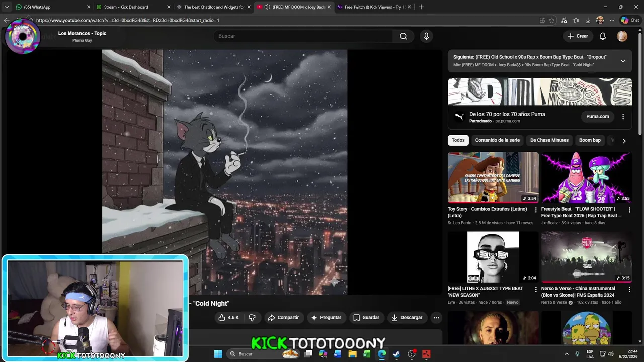This screenshot has height=362, width=644.
Task: Click Guardar to save the video
Action: tap(366, 318)
